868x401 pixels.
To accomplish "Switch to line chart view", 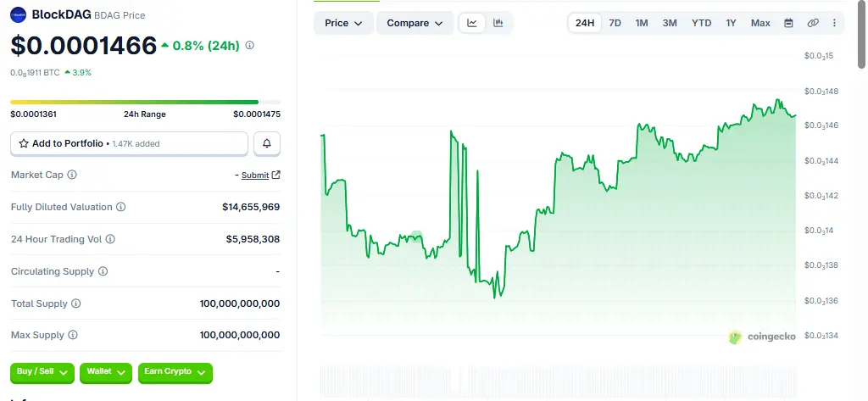I will 472,23.
